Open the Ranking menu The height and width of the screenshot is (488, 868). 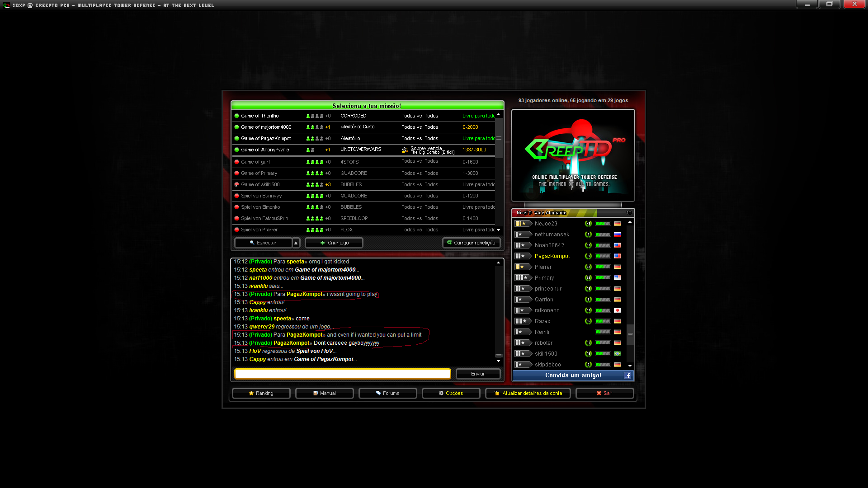(x=261, y=394)
